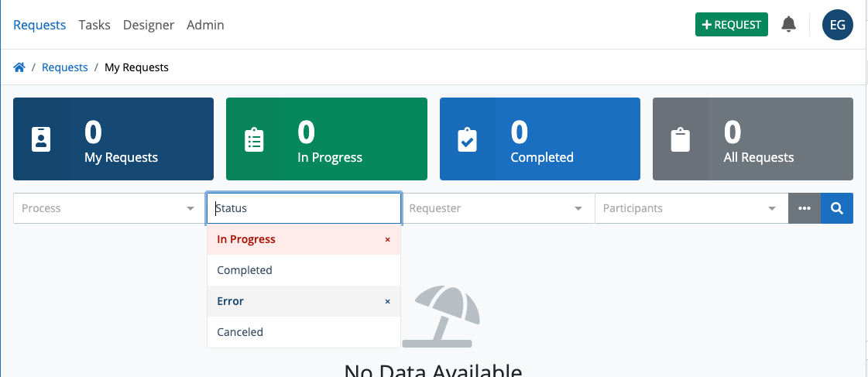
Task: Open the Admin nav tab
Action: click(205, 25)
